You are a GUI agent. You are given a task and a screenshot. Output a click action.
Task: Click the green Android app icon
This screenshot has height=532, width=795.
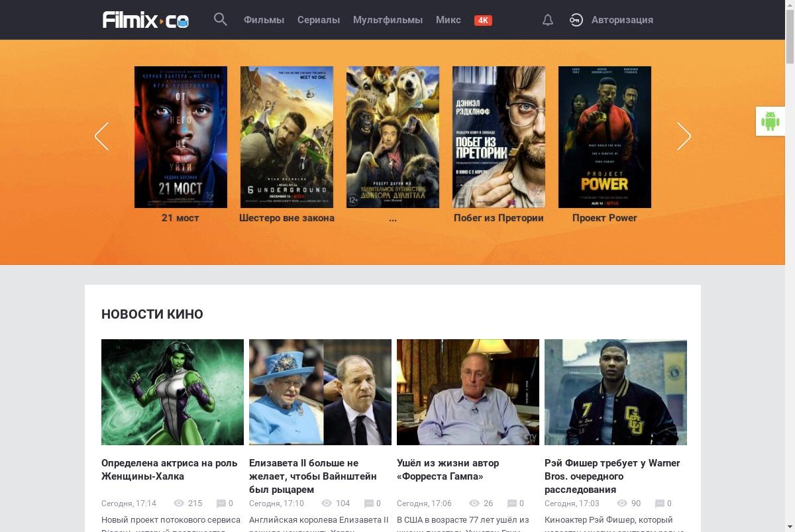770,121
